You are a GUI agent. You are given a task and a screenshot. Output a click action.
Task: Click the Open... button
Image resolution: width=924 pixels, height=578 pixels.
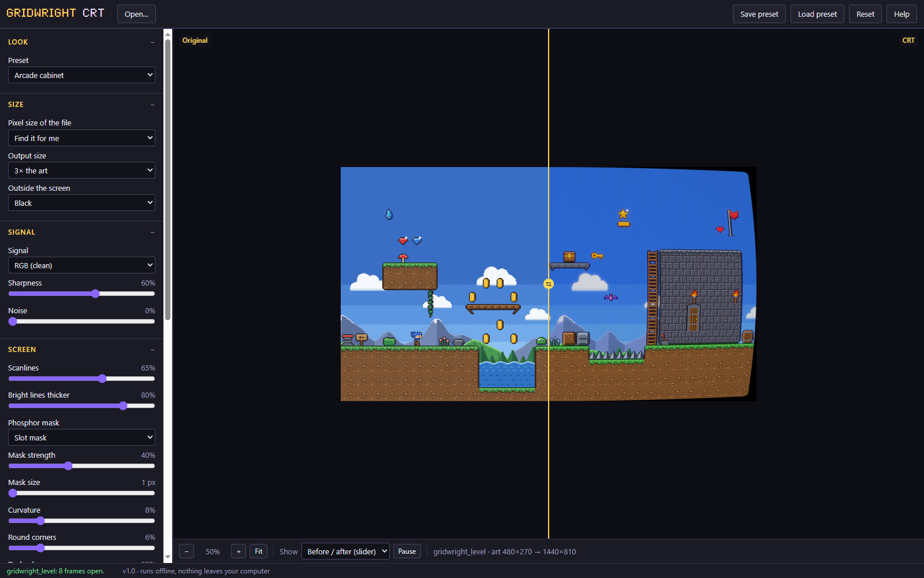point(136,14)
